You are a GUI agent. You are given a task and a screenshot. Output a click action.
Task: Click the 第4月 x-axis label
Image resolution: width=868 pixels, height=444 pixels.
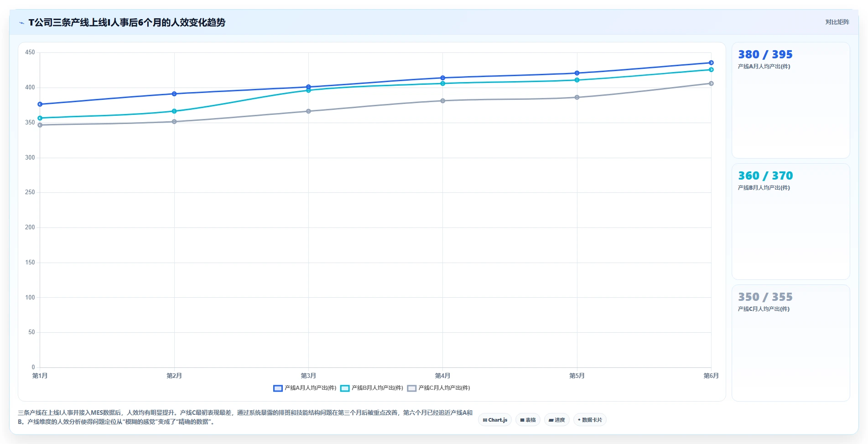pyautogui.click(x=443, y=376)
